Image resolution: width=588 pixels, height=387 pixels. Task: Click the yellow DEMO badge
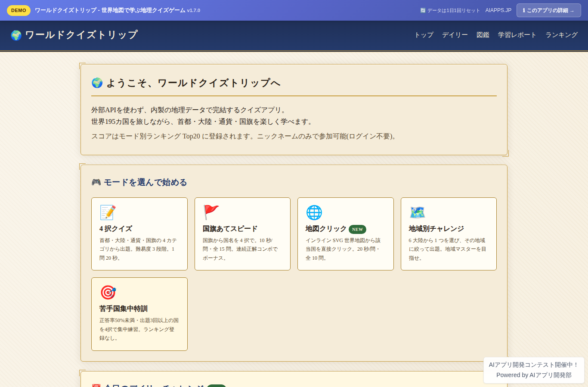(x=19, y=10)
